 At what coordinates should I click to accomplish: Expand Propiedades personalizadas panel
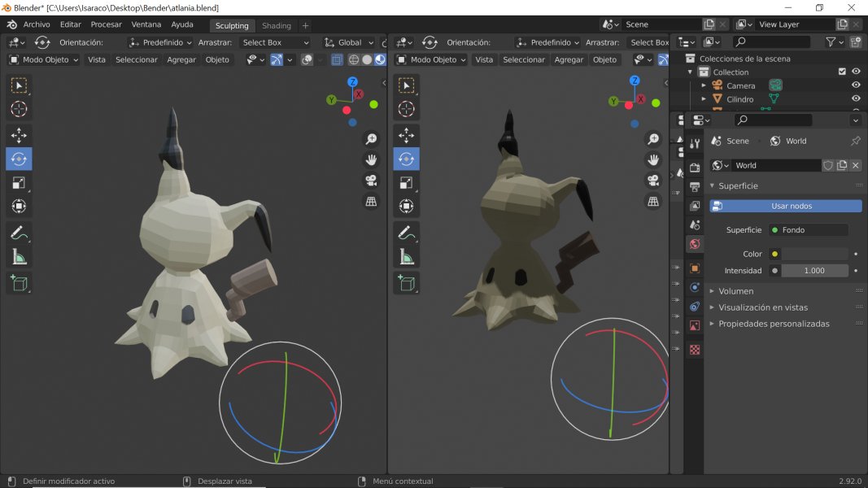click(x=774, y=324)
